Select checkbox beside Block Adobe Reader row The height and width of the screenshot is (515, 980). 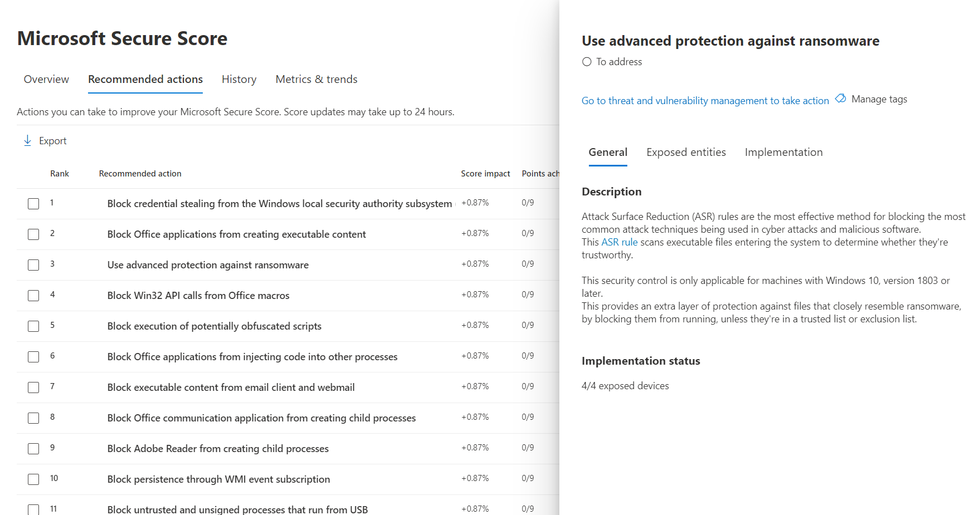pos(33,449)
